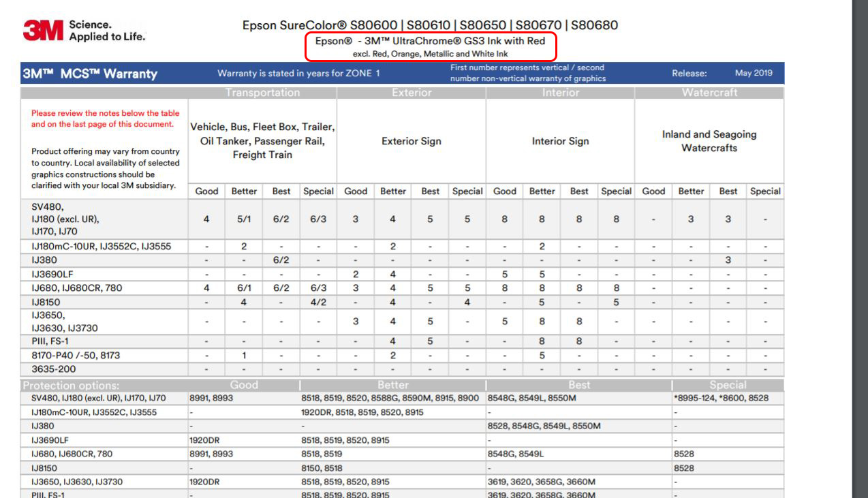Click 'Special' column header under Interior Sign
This screenshot has height=498, width=868.
(x=616, y=191)
